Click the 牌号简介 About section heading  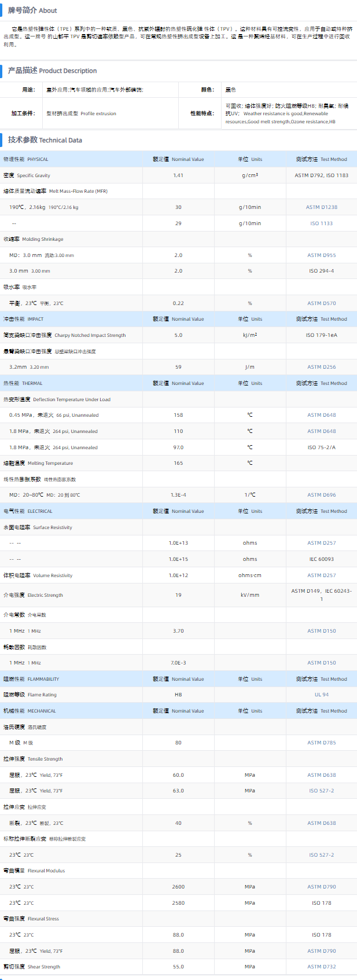[x=32, y=10]
